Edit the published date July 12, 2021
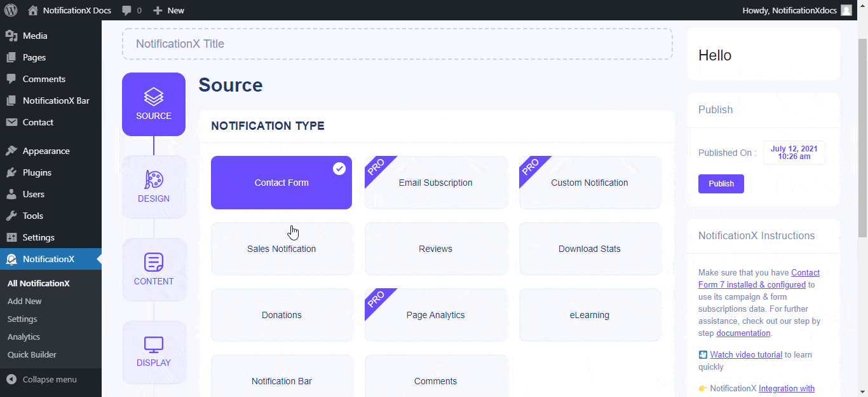Image resolution: width=868 pixels, height=397 pixels. click(794, 153)
